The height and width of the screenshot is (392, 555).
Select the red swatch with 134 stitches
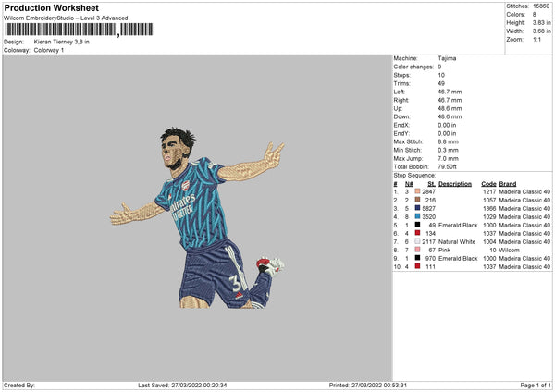click(417, 233)
